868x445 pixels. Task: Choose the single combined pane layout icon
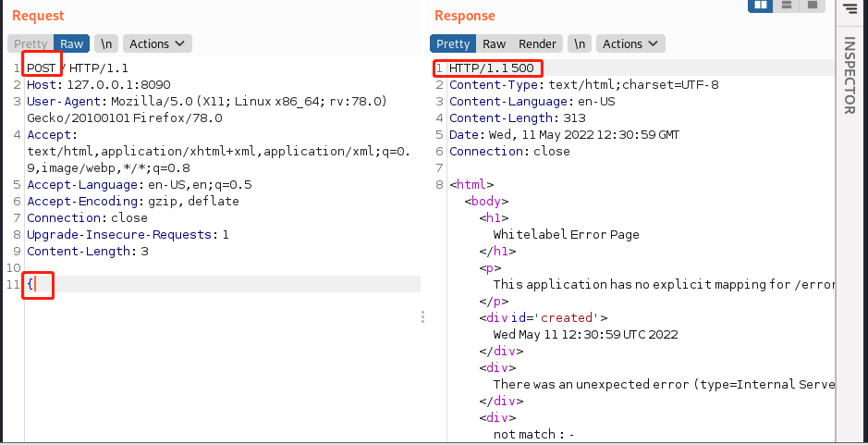(813, 5)
